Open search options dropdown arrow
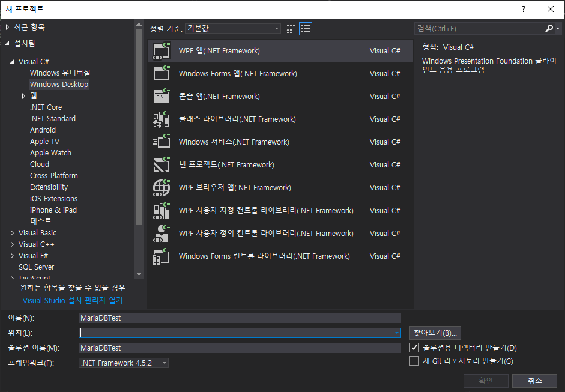The image size is (565, 392). 558,28
